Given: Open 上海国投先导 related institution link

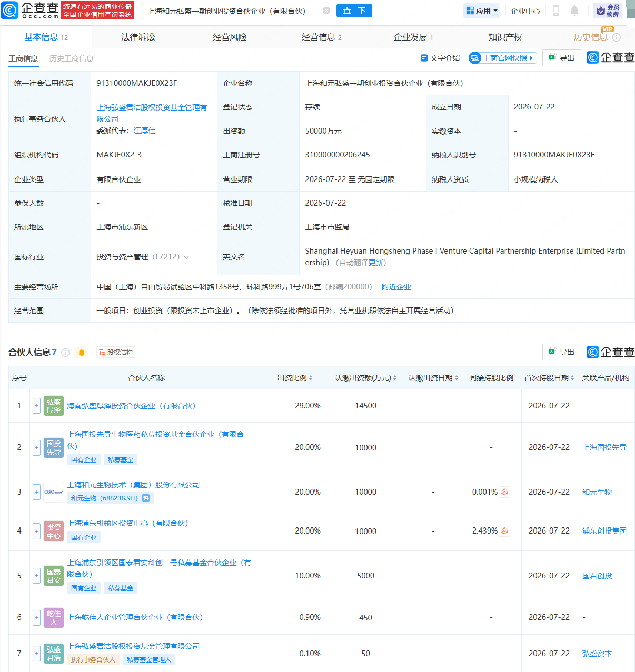Looking at the screenshot, I should pyautogui.click(x=604, y=447).
